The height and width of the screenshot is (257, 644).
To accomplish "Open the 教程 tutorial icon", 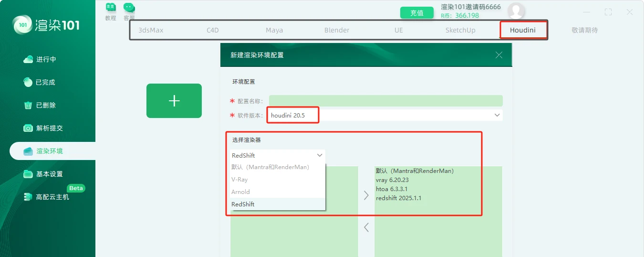I will pos(111,11).
